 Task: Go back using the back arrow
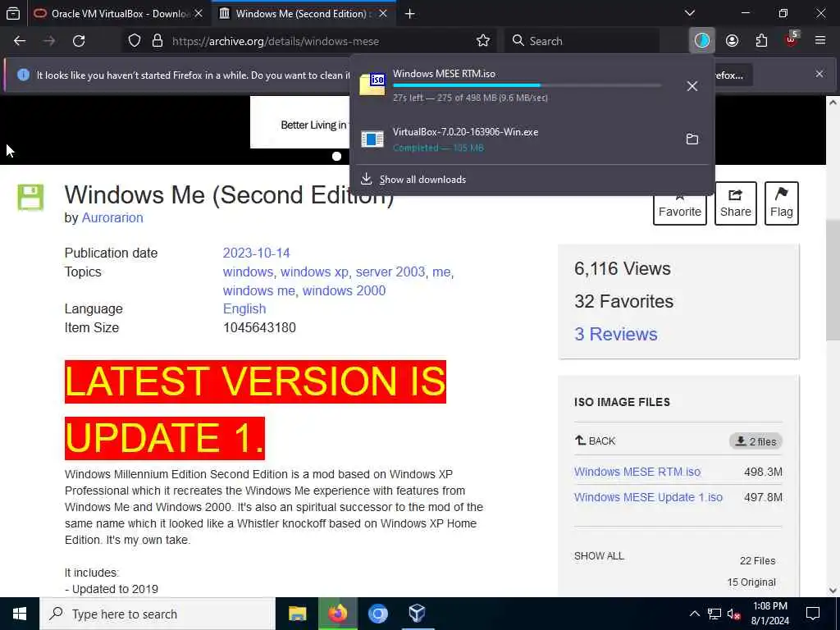pyautogui.click(x=20, y=41)
